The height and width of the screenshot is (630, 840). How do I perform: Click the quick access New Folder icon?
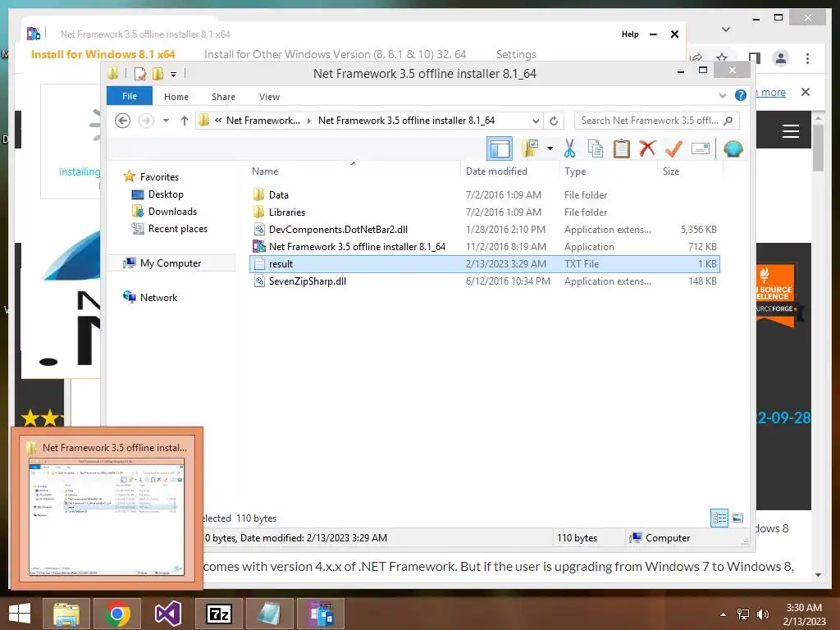[157, 73]
